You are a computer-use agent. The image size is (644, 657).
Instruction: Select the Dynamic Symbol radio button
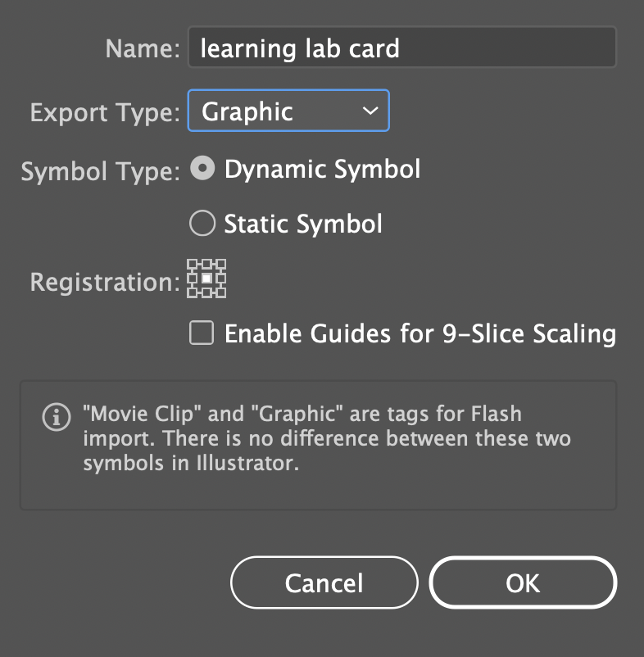pos(202,170)
